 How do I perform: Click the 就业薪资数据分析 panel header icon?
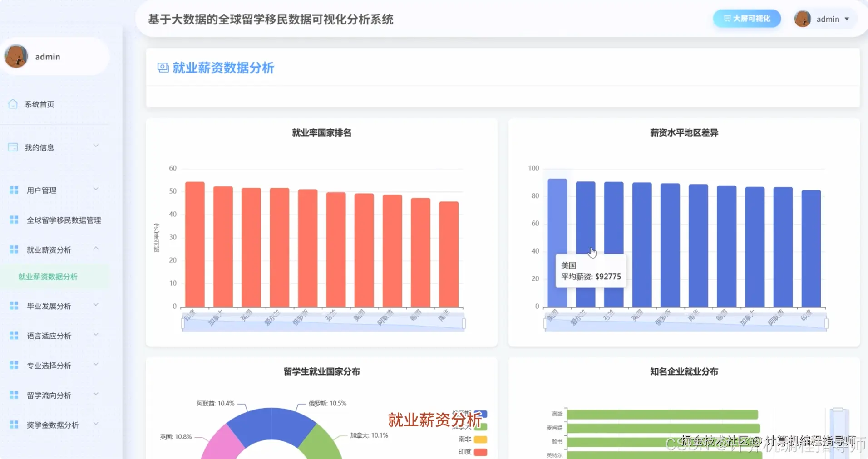(x=163, y=67)
